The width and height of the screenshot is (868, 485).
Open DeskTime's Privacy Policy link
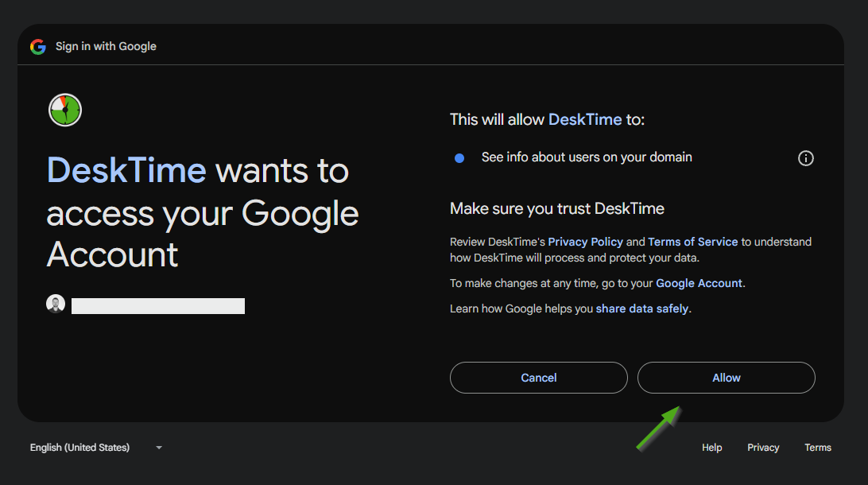(585, 242)
